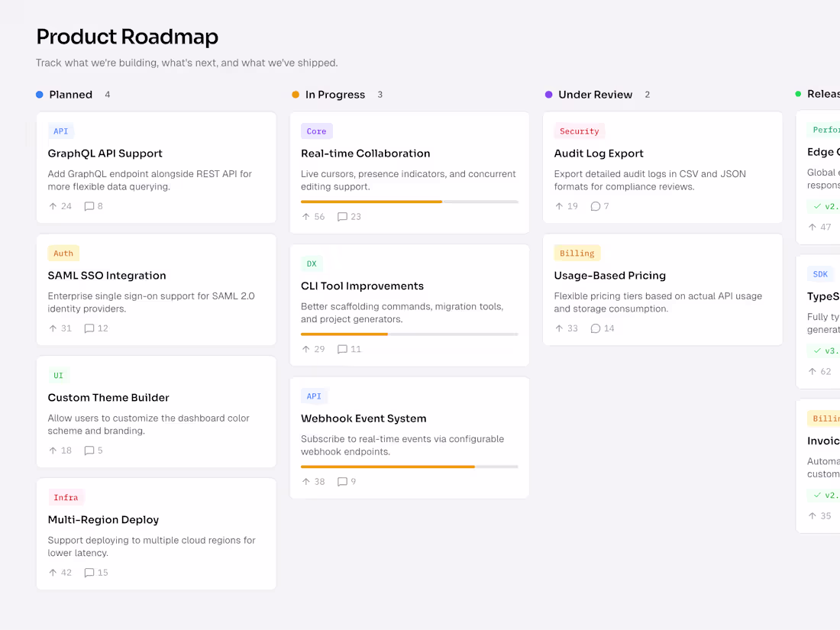Toggle the Billing tag on Usage-Based Pricing
The width and height of the screenshot is (840, 630).
577,253
